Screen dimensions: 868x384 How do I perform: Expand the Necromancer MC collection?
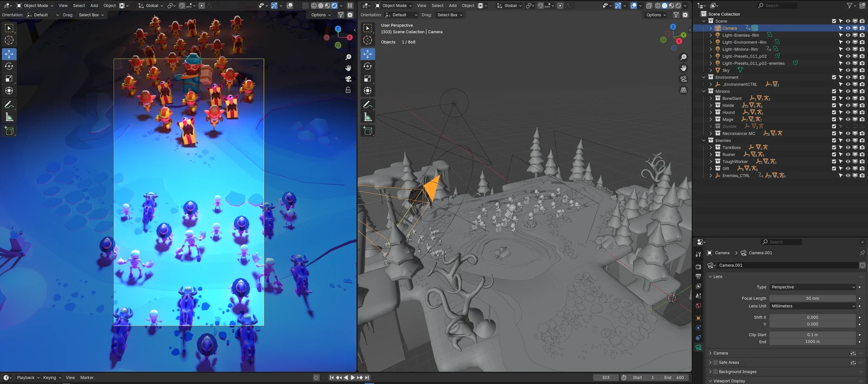(x=711, y=133)
